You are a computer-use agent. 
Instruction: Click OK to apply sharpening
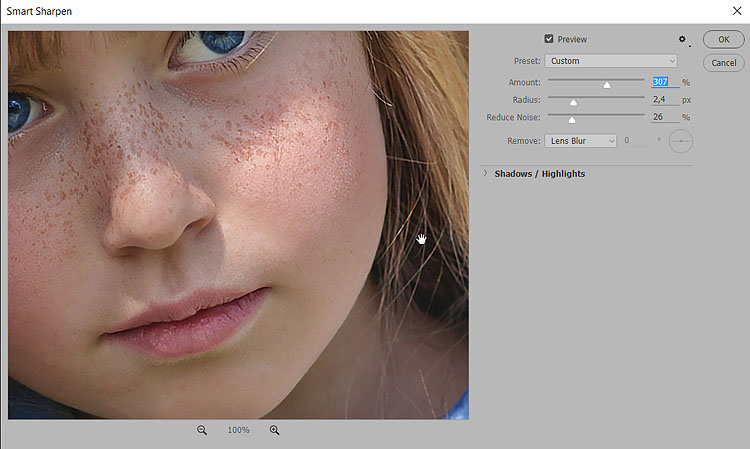tap(723, 40)
